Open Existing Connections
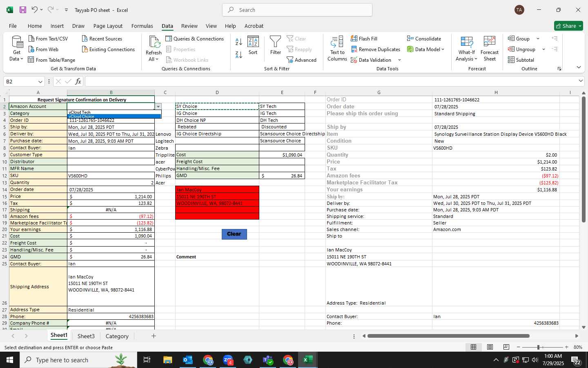588x368 pixels. pyautogui.click(x=108, y=49)
